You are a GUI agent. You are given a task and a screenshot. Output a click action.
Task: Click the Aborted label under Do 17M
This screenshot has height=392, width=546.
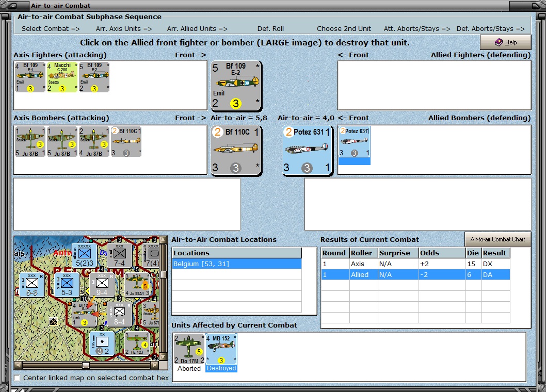coord(189,368)
